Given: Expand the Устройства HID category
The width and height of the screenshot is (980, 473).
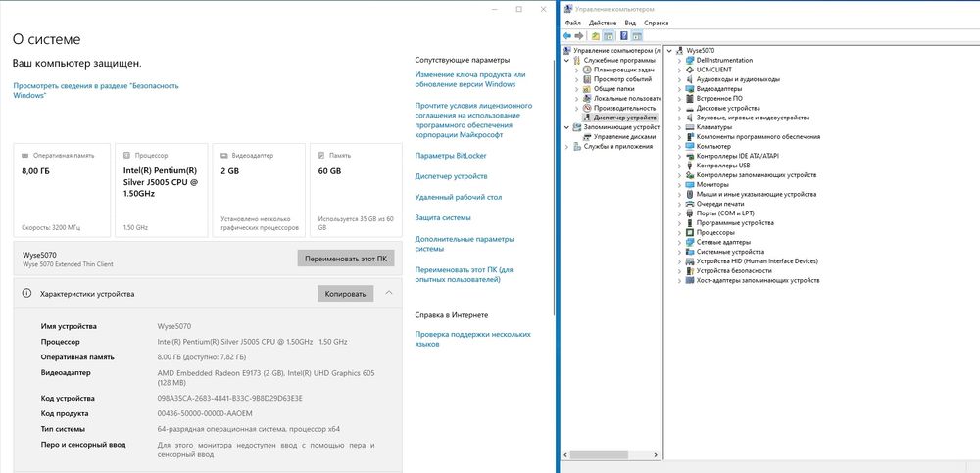Looking at the screenshot, I should [x=679, y=261].
